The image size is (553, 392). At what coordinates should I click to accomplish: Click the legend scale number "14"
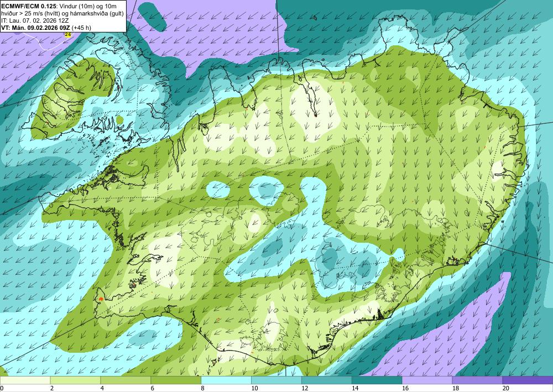coord(355,388)
